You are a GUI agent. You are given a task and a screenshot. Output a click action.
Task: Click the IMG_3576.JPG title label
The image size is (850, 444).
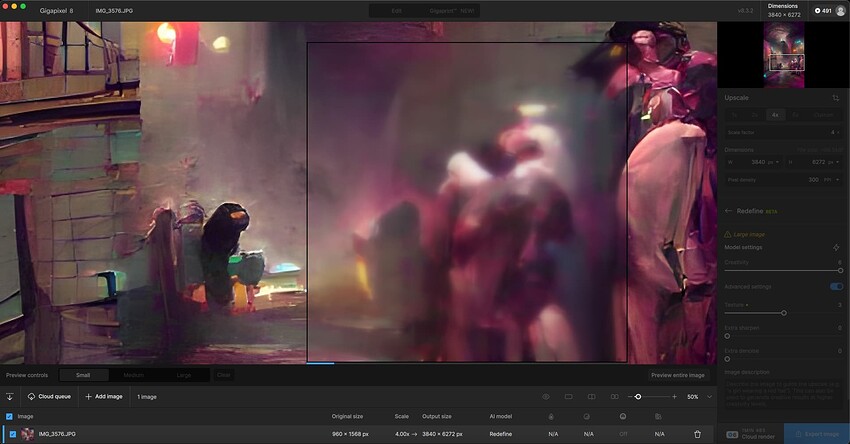click(114, 11)
